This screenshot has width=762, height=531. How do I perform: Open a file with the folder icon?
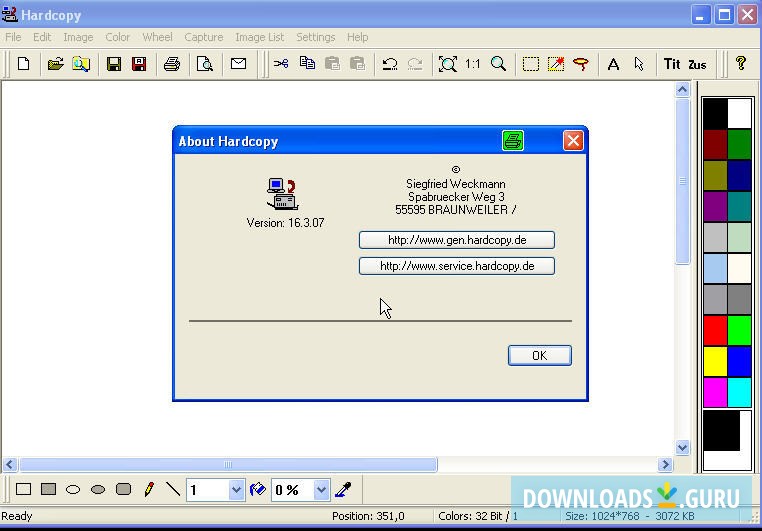click(55, 64)
